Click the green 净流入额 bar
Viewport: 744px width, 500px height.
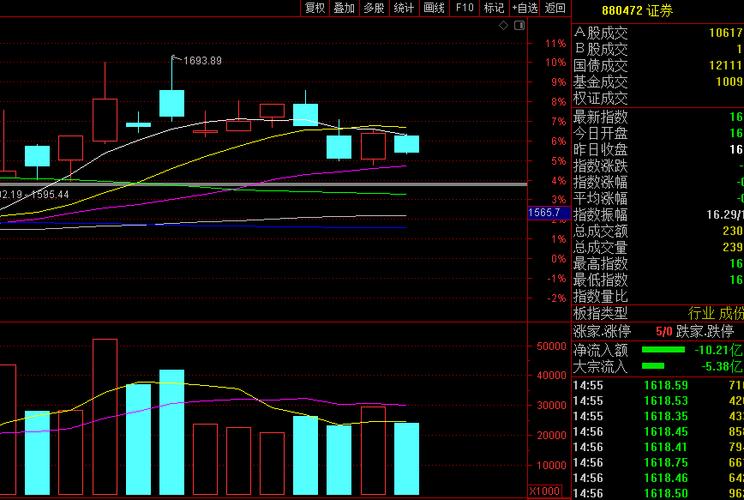[662, 350]
